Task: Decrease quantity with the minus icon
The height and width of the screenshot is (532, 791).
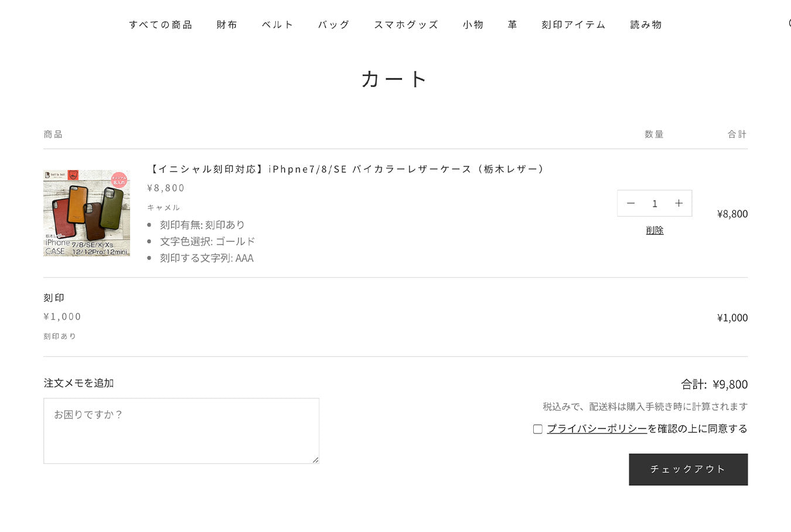Action: (x=630, y=203)
